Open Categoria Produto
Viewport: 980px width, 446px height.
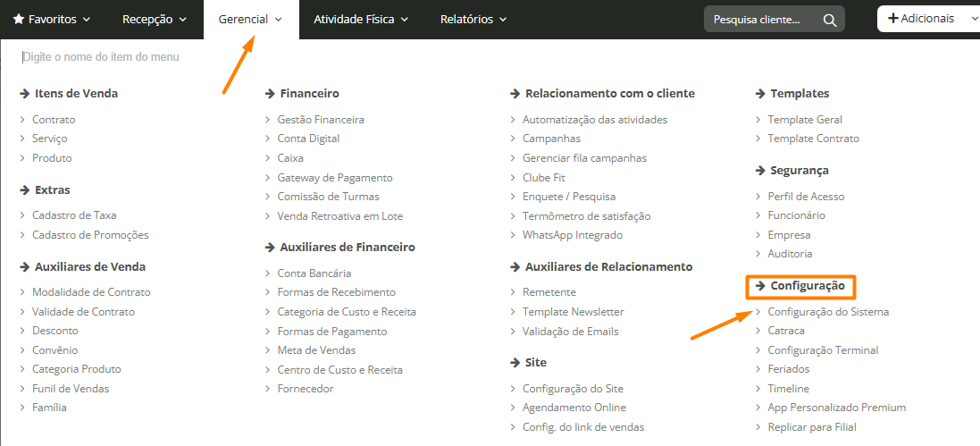(77, 369)
